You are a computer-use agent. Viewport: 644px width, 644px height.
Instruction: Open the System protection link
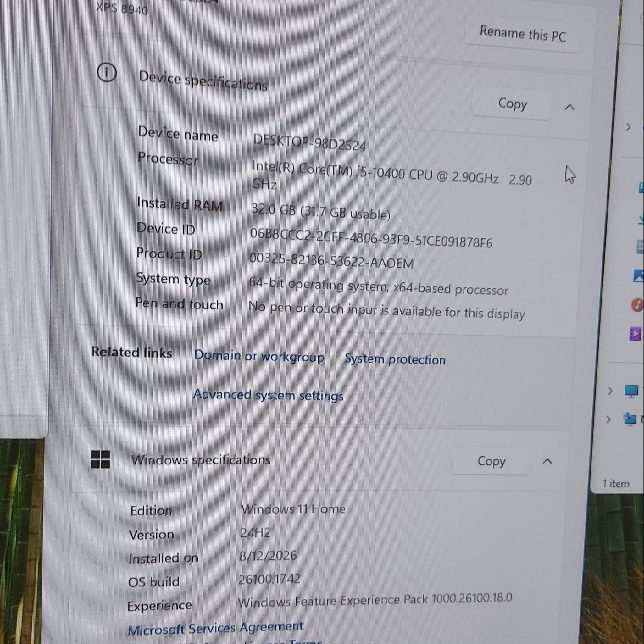coord(395,359)
